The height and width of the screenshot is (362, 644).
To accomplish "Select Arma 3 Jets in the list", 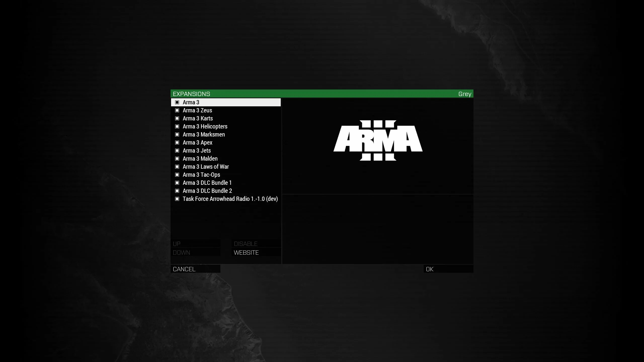I will click(226, 151).
